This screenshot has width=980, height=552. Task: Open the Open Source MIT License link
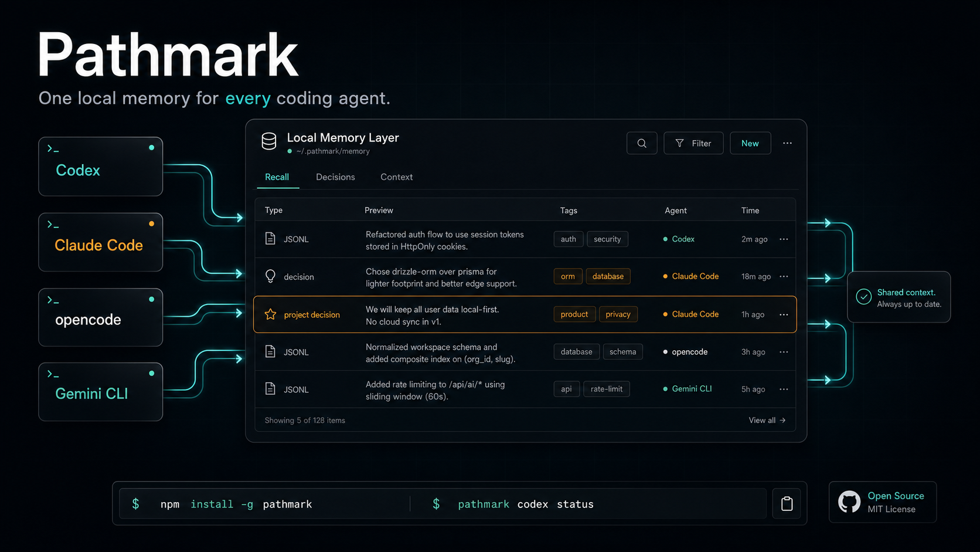[x=883, y=502]
